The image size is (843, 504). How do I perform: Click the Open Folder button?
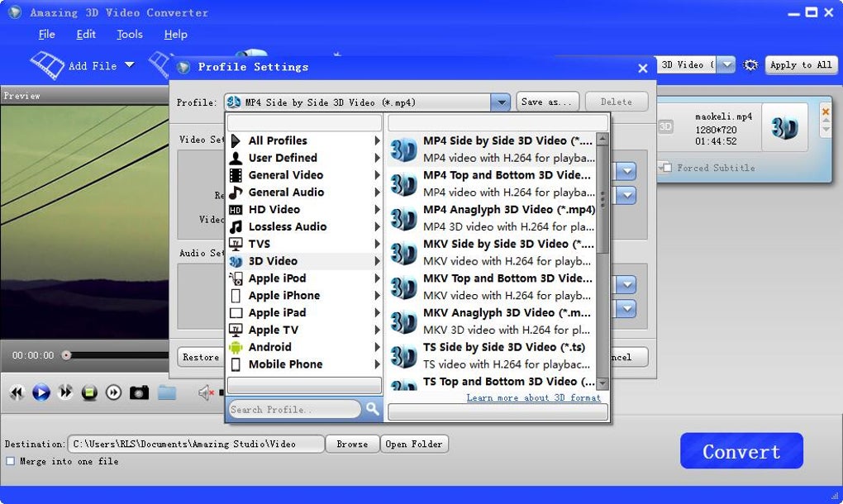tap(413, 445)
